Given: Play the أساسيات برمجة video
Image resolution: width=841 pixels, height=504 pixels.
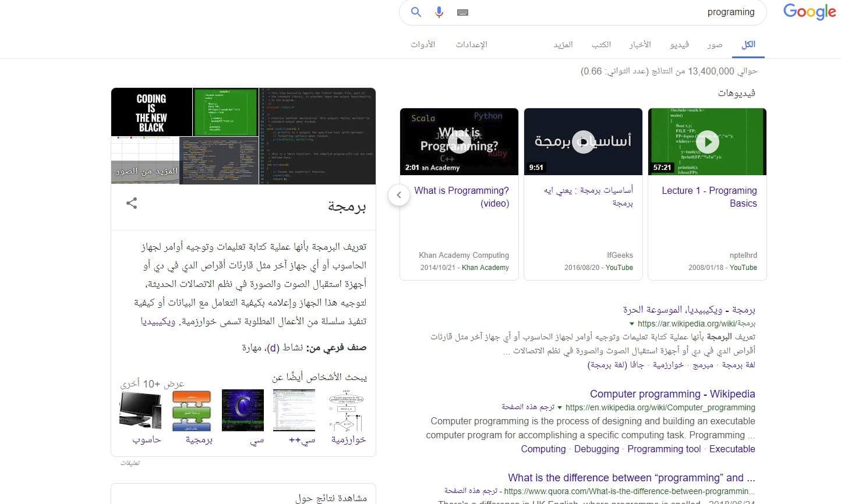Looking at the screenshot, I should [583, 141].
